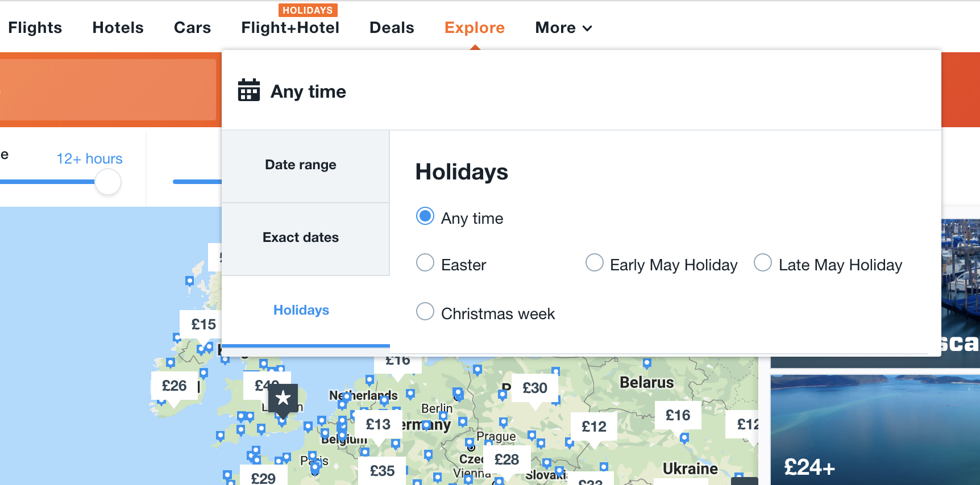Expand the More navigation dropdown
The height and width of the screenshot is (485, 980).
click(x=563, y=28)
